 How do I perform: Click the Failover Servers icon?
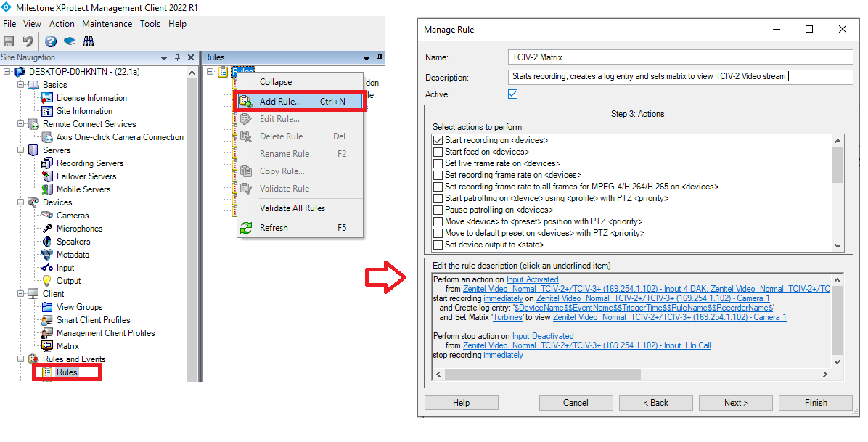[48, 176]
